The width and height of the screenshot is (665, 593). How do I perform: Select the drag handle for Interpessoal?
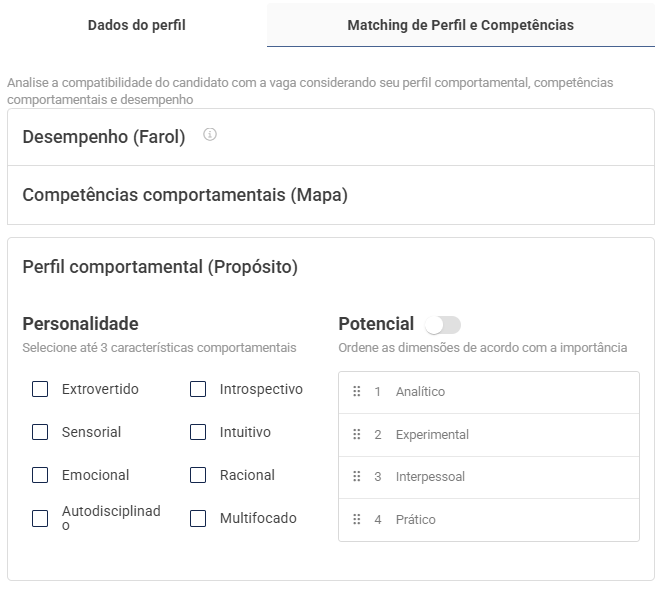(x=357, y=477)
